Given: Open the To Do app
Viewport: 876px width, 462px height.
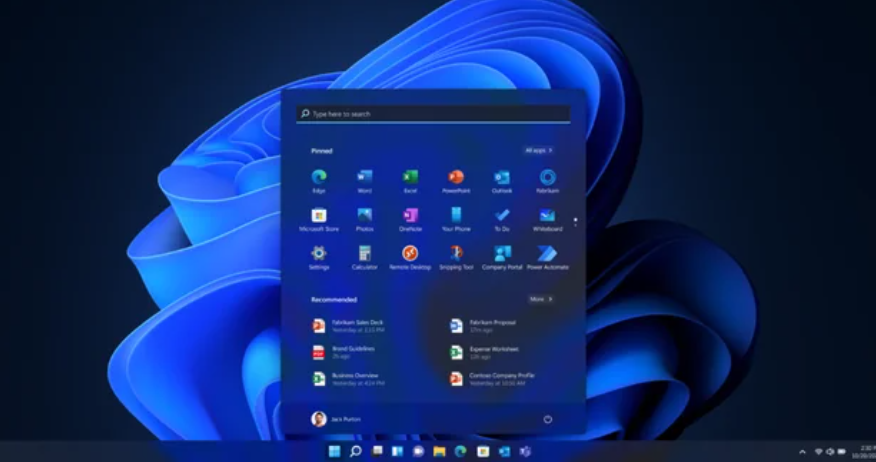Looking at the screenshot, I should pos(502,220).
